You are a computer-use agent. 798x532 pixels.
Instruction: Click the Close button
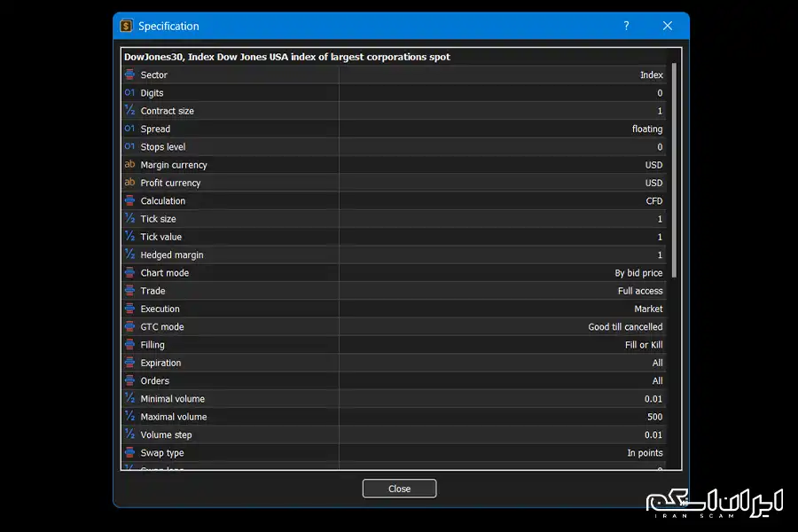coord(400,489)
